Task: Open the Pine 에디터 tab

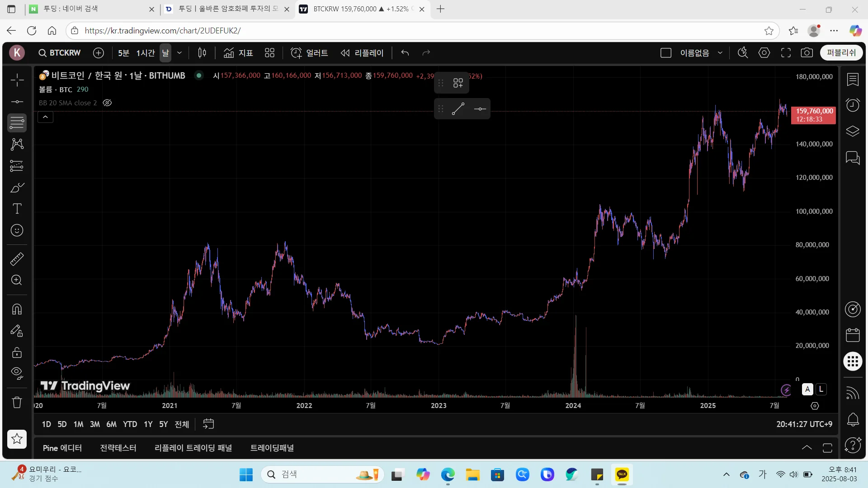Action: coord(62,448)
